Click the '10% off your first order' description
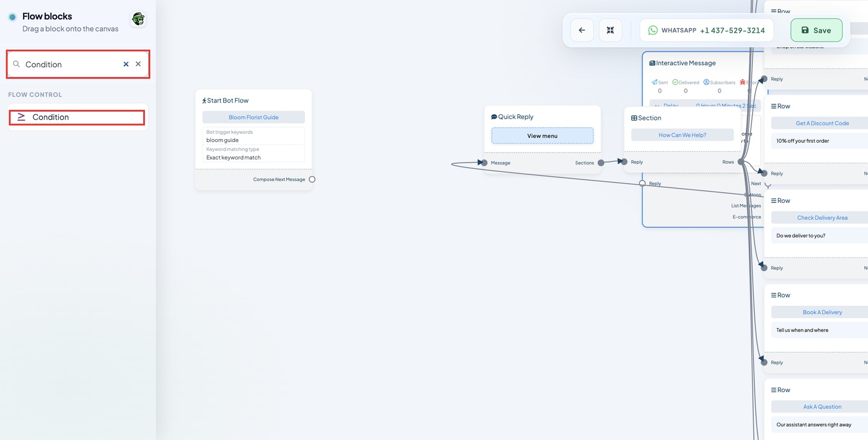868x440 pixels. (802, 141)
